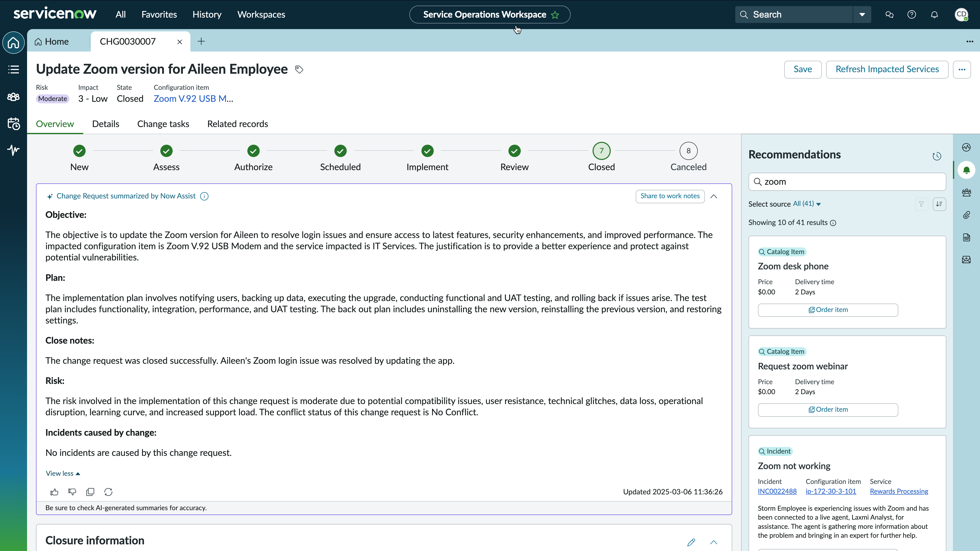Open the record more actions ellipsis
980x551 pixels.
(962, 70)
